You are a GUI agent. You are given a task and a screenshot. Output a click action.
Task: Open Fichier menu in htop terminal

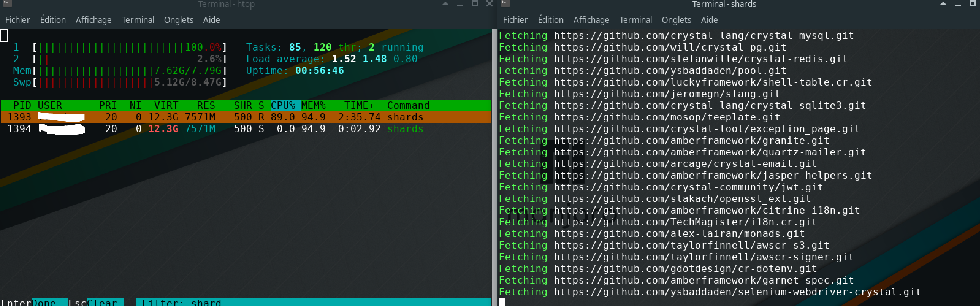point(17,20)
